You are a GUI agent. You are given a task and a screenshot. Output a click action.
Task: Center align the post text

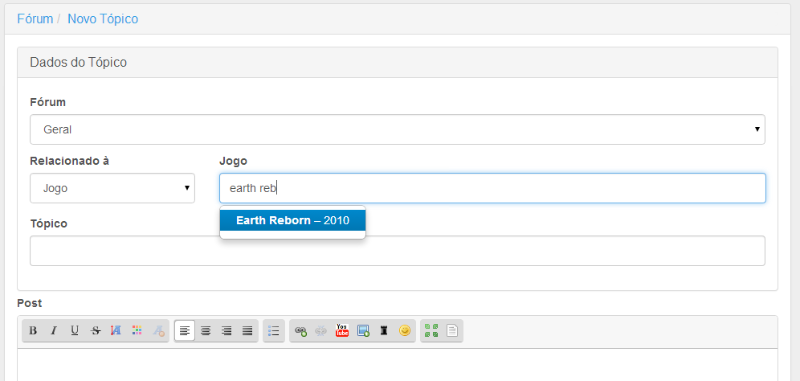coord(206,331)
